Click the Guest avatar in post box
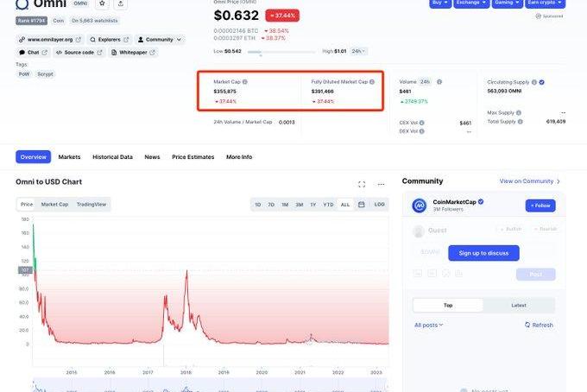This screenshot has width=587, height=392. [x=418, y=231]
